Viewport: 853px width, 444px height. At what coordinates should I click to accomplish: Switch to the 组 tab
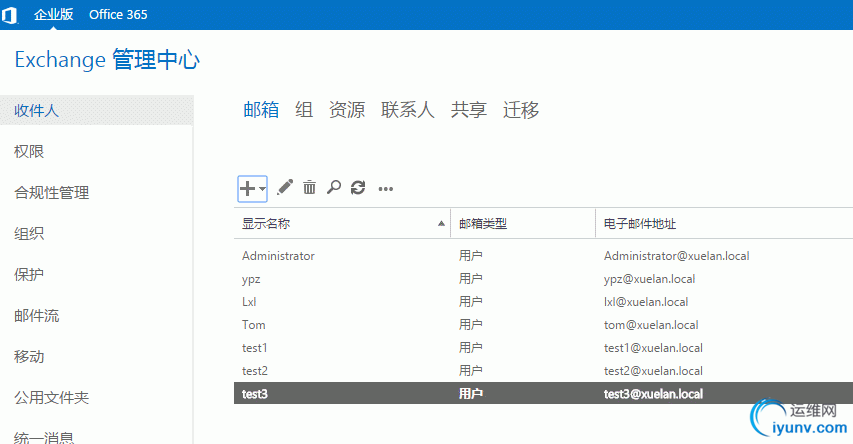(x=304, y=110)
